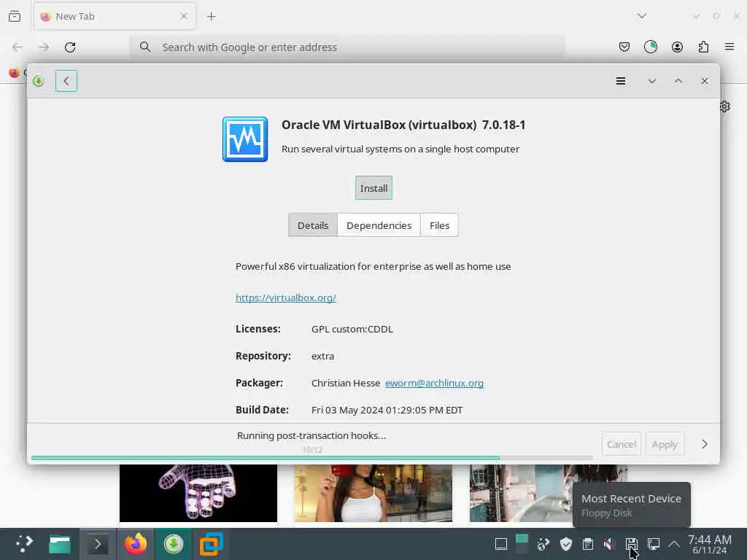The width and height of the screenshot is (747, 560).
Task: Open the hand wireframe thumbnail
Action: (198, 494)
